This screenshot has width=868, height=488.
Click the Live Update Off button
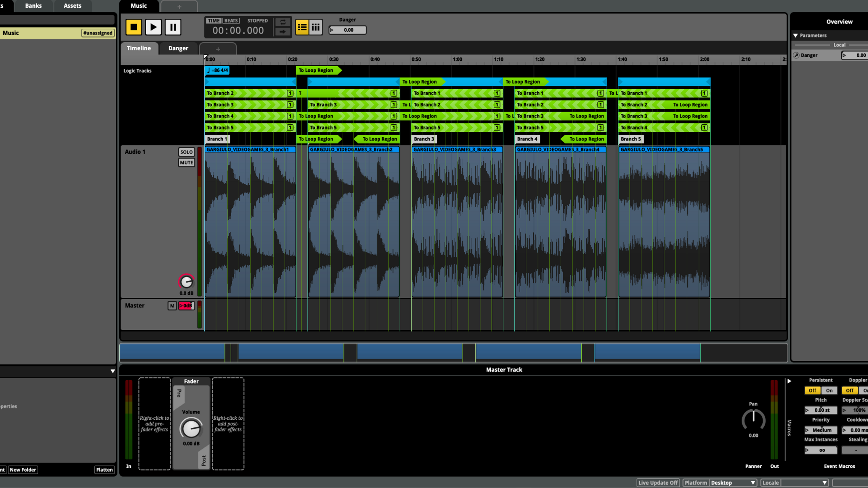click(657, 483)
